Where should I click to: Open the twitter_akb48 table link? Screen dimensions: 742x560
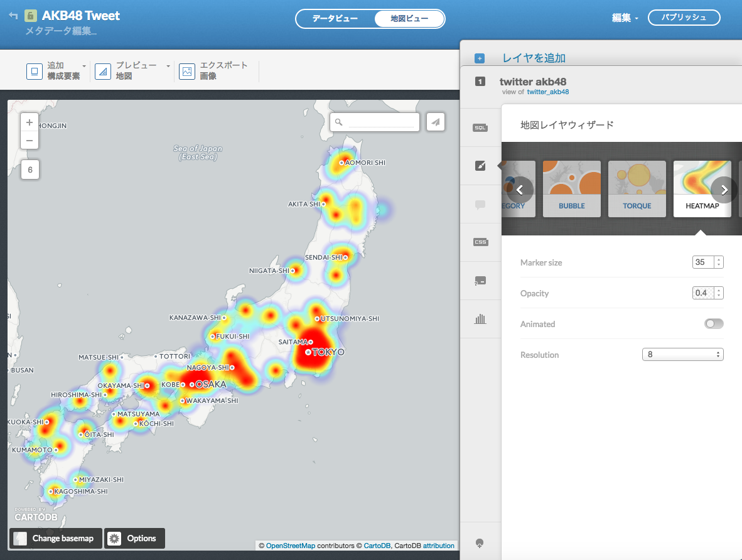coord(548,92)
